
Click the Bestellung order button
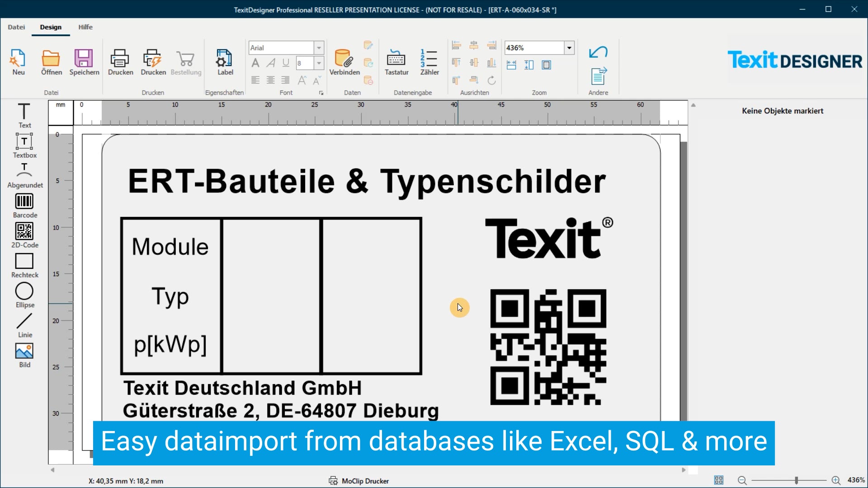pos(186,62)
